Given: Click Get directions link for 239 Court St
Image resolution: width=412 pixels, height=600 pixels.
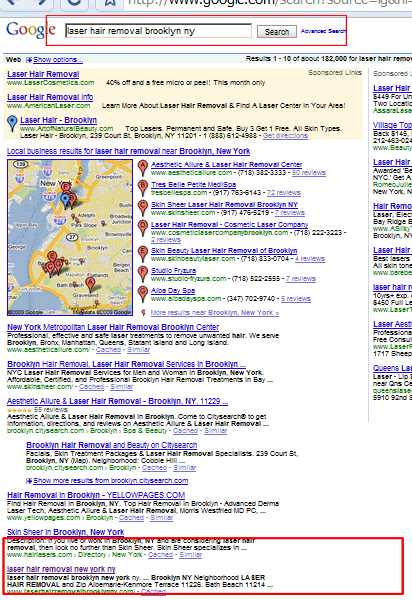Looking at the screenshot, I should click(x=285, y=136).
